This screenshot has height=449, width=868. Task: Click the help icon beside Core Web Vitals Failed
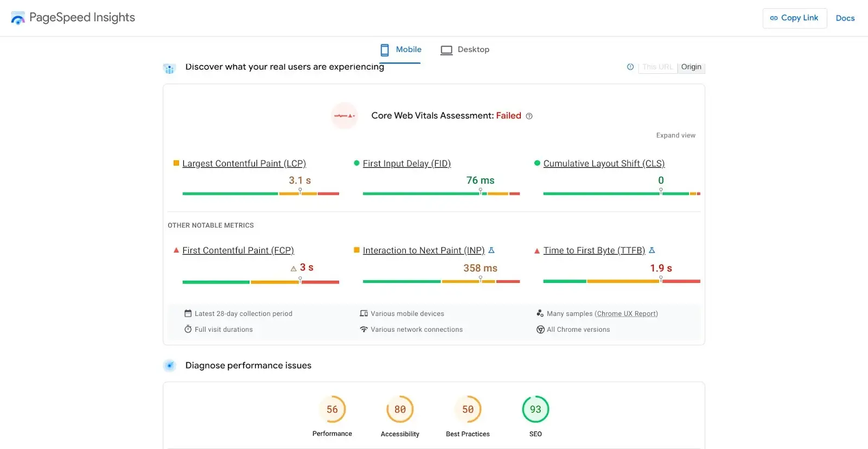(x=529, y=116)
